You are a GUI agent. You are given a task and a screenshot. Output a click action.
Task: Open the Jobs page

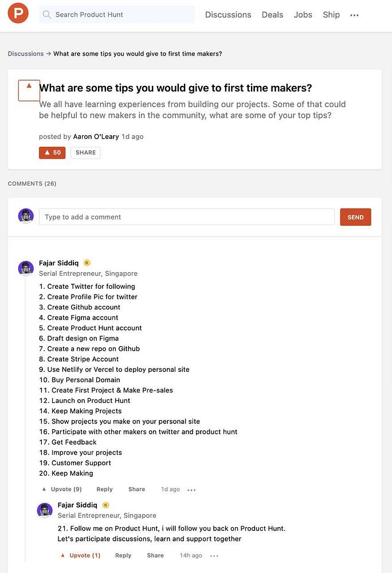click(x=303, y=15)
